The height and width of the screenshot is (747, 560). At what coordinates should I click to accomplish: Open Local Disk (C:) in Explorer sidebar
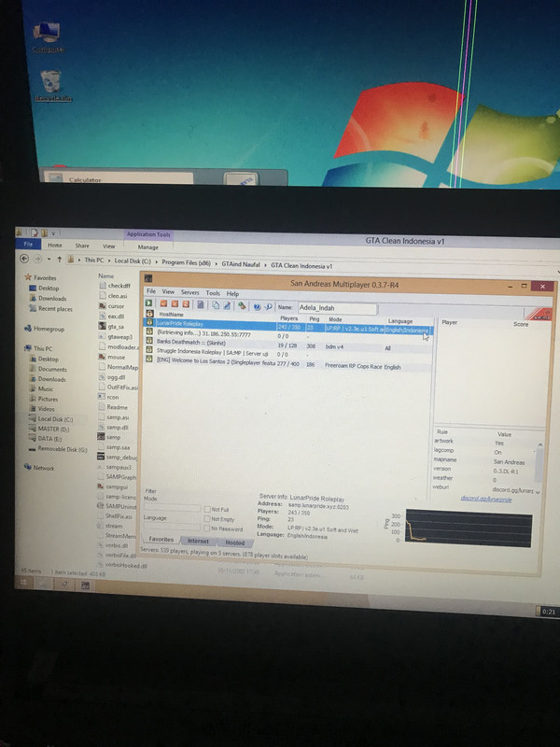[55, 419]
